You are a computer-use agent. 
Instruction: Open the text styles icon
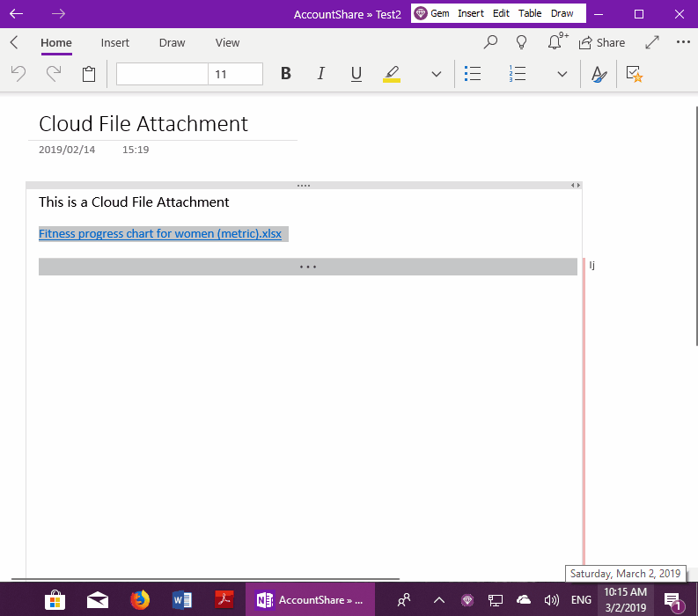599,74
